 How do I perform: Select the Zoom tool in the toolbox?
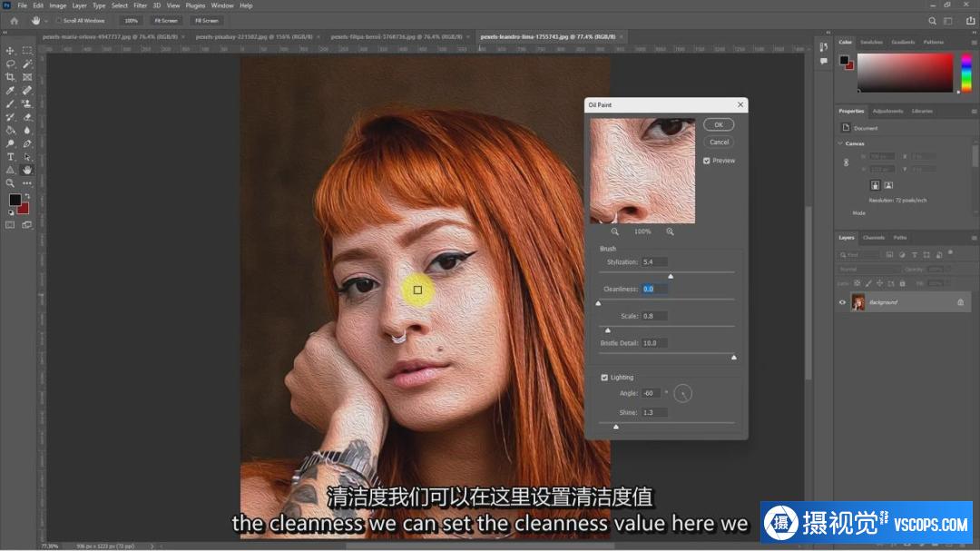10,183
